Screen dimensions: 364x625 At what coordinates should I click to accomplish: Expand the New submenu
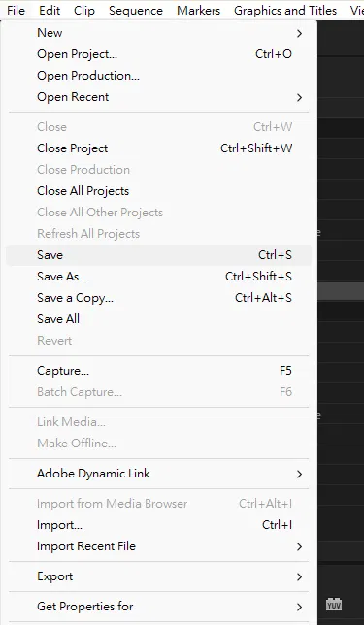click(x=158, y=33)
